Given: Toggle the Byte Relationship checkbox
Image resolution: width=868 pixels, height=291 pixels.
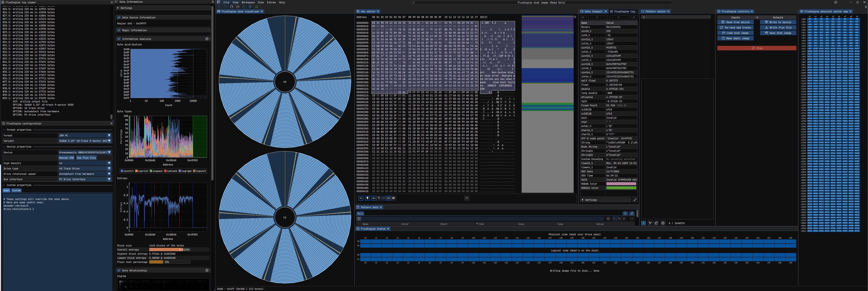Looking at the screenshot, I should [x=119, y=270].
